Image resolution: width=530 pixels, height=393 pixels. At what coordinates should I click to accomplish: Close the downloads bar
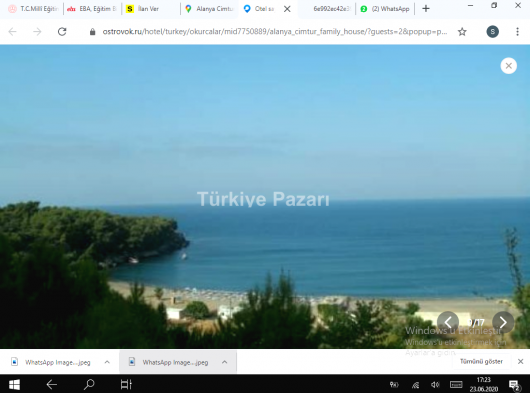pyautogui.click(x=521, y=362)
